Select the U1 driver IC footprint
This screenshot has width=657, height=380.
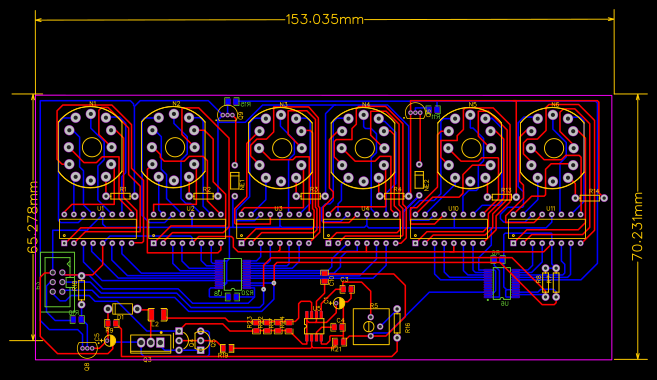point(98,229)
